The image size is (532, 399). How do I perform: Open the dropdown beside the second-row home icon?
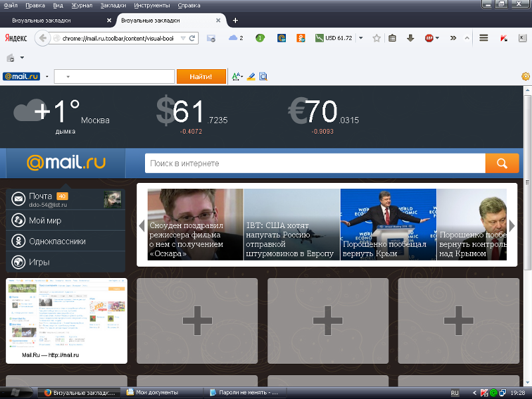22,58
